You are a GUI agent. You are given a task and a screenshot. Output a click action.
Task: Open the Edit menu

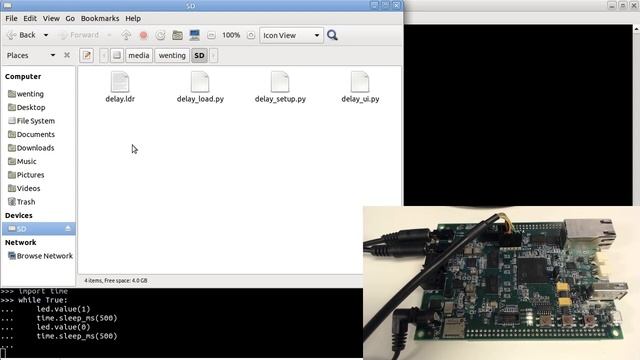click(30, 18)
